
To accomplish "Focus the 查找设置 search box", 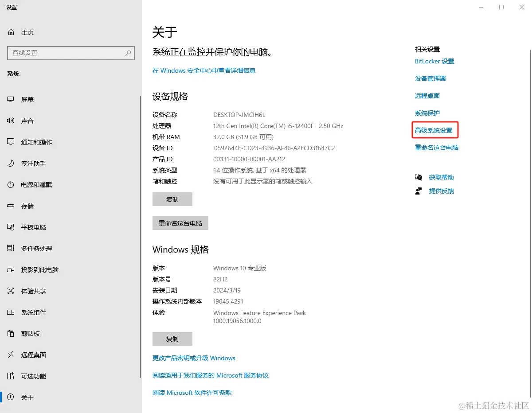I will [71, 53].
